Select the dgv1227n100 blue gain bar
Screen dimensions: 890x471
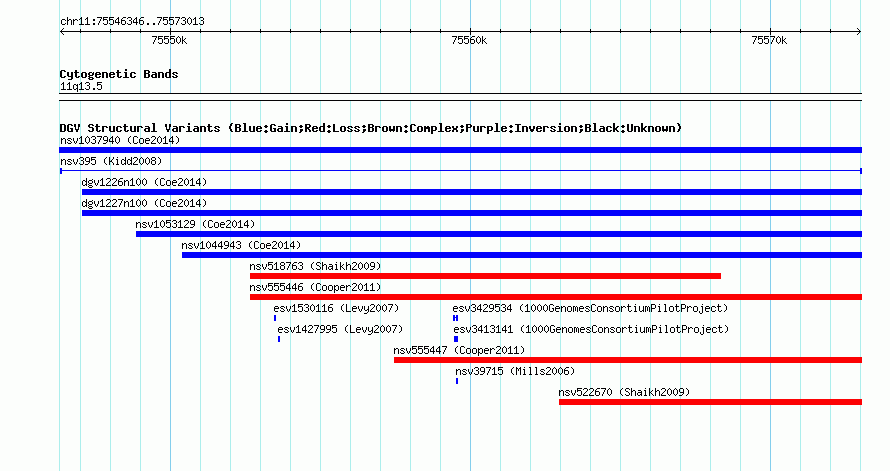coord(472,213)
